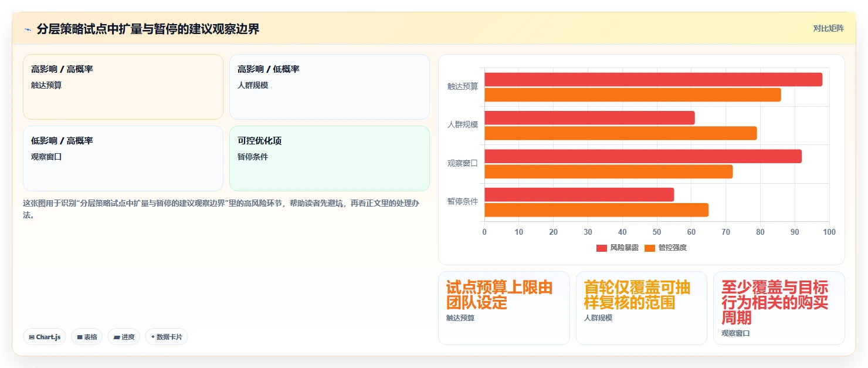Image resolution: width=868 pixels, height=368 pixels.
Task: Click the 观察窗口 chart axis label
Action: (x=463, y=163)
